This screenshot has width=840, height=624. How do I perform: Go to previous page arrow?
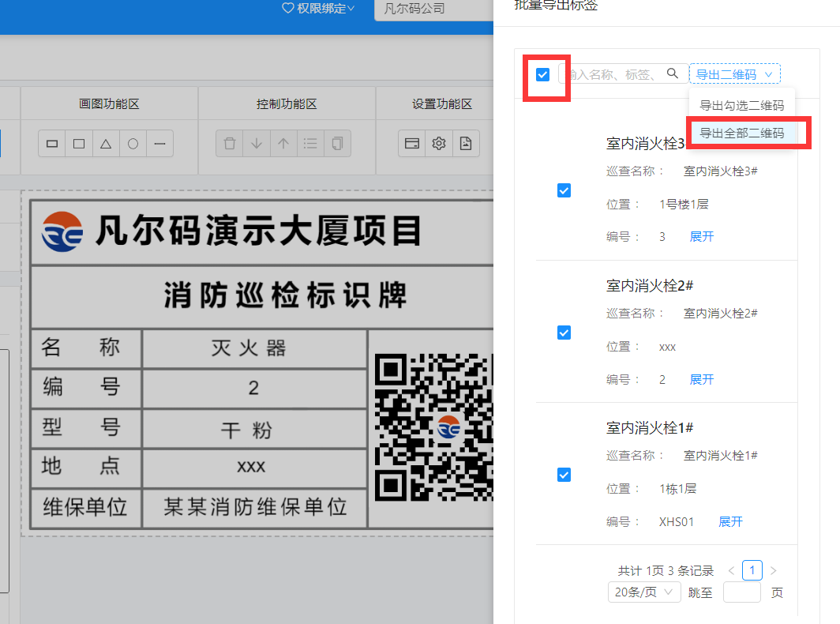(x=731, y=570)
